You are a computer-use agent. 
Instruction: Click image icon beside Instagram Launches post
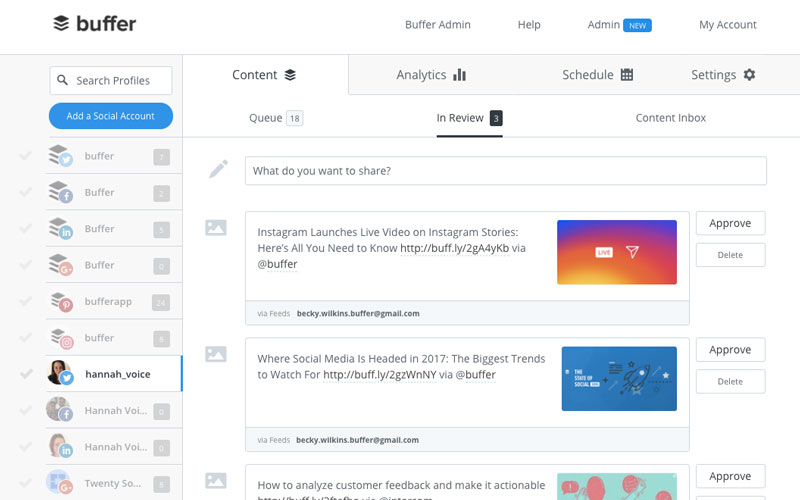point(216,228)
